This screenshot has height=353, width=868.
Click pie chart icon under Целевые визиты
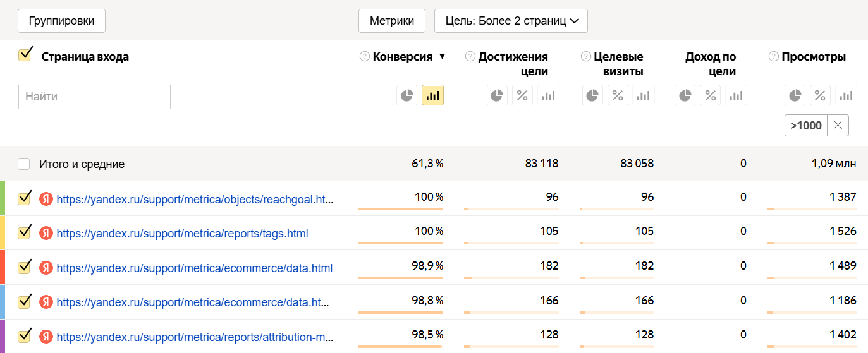point(592,95)
